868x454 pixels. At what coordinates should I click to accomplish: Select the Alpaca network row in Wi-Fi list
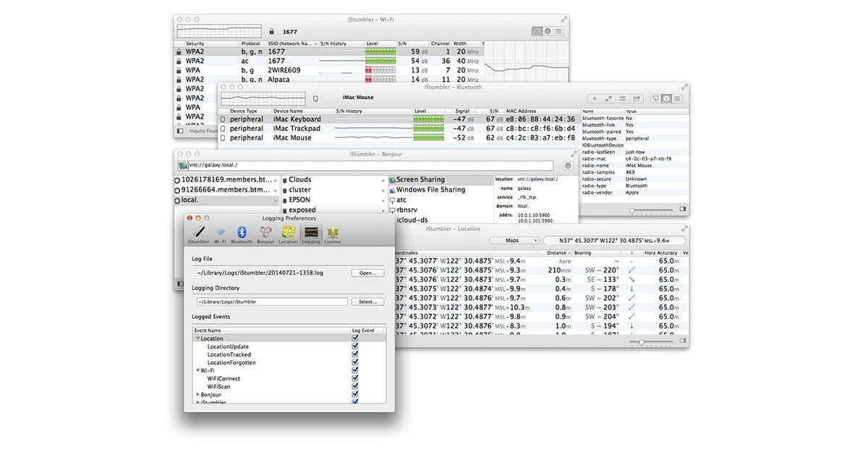click(329, 80)
